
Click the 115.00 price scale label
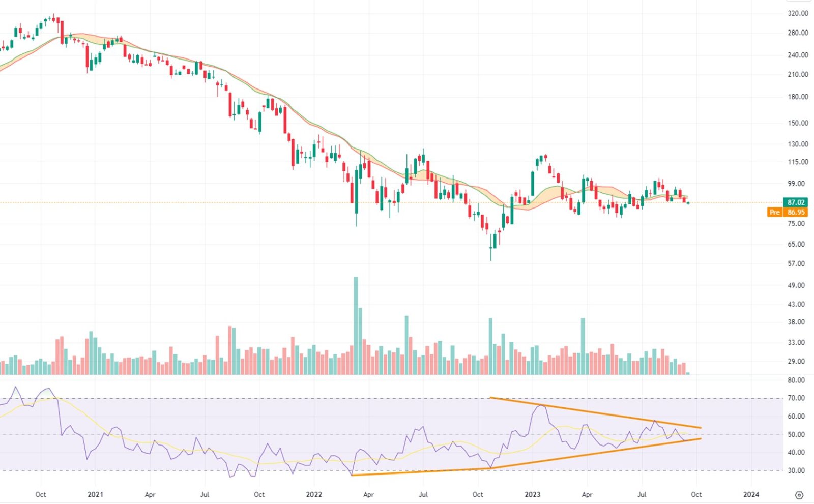point(798,162)
